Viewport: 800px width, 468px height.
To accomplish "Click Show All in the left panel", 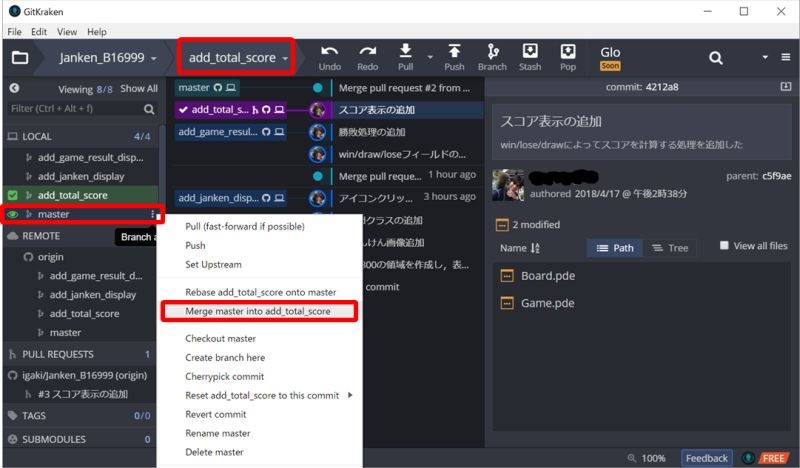I will point(139,89).
